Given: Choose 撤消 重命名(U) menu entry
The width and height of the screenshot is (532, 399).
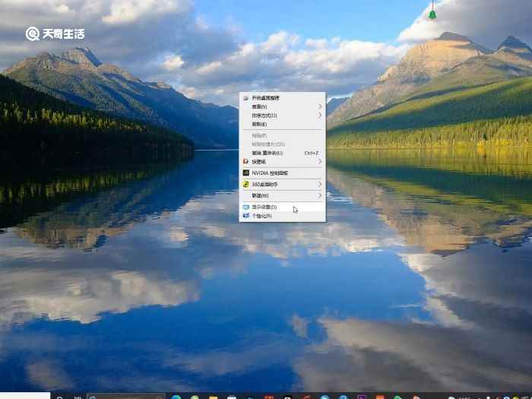Looking at the screenshot, I should (268, 153).
